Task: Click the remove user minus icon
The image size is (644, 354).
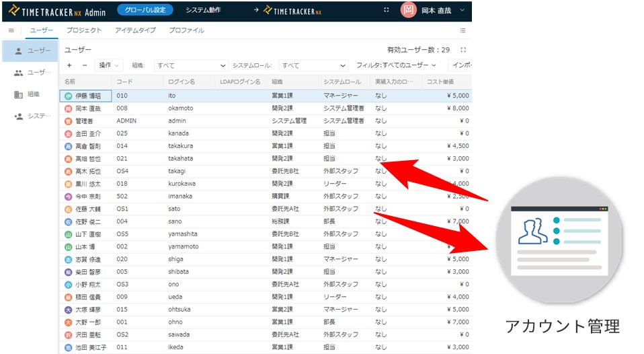Action: coord(85,65)
